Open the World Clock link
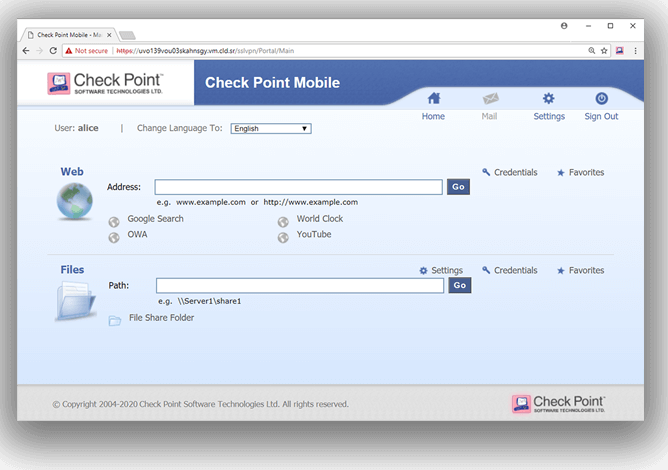 (x=319, y=219)
